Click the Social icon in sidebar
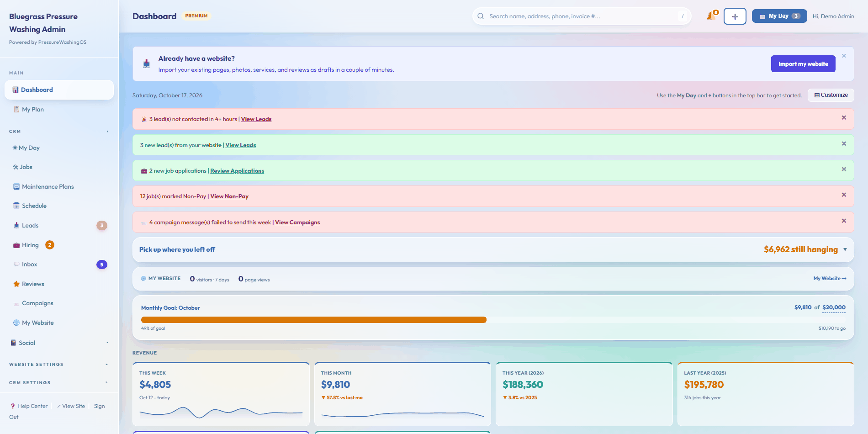 click(x=13, y=343)
